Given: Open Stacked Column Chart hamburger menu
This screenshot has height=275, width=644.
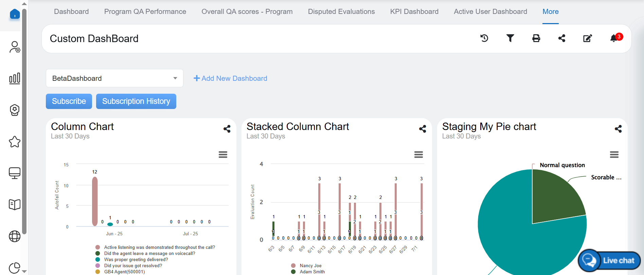Looking at the screenshot, I should click(418, 155).
